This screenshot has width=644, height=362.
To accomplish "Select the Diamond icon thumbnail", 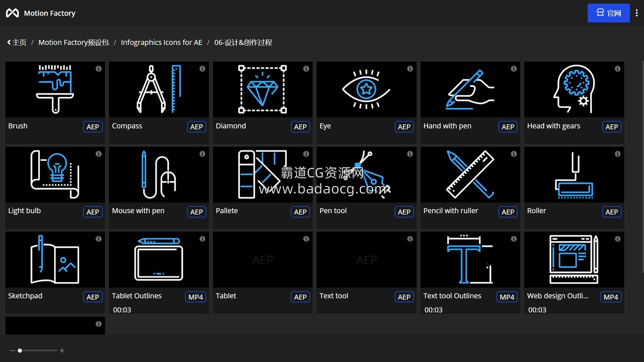I will pyautogui.click(x=263, y=89).
